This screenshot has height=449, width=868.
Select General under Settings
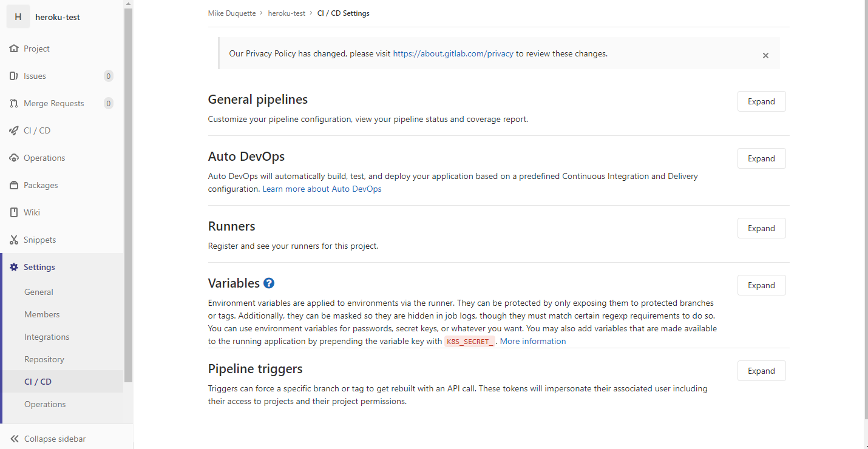tap(39, 292)
